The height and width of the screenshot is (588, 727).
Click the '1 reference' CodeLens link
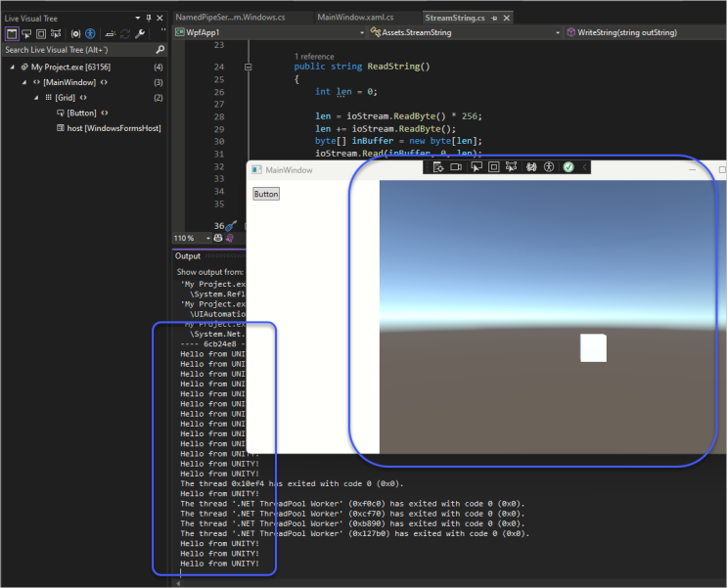(314, 57)
